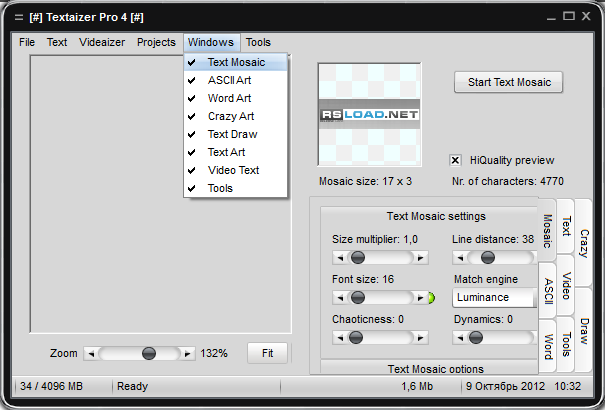The height and width of the screenshot is (410, 605).
Task: Click the Ready status text
Action: [x=132, y=386]
